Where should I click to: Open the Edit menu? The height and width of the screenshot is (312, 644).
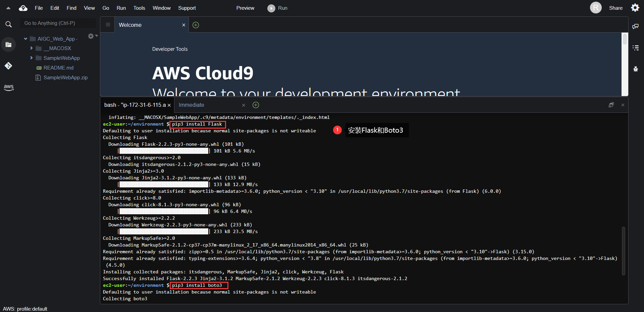[x=55, y=8]
